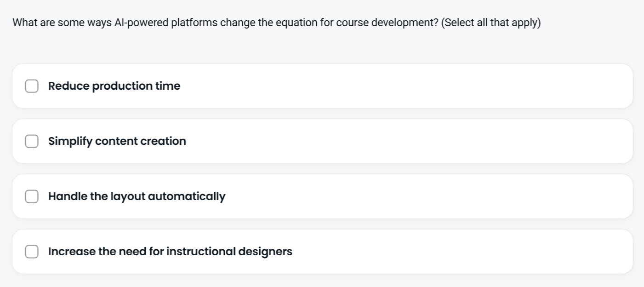Click the phrase "course development" in the question

[387, 23]
